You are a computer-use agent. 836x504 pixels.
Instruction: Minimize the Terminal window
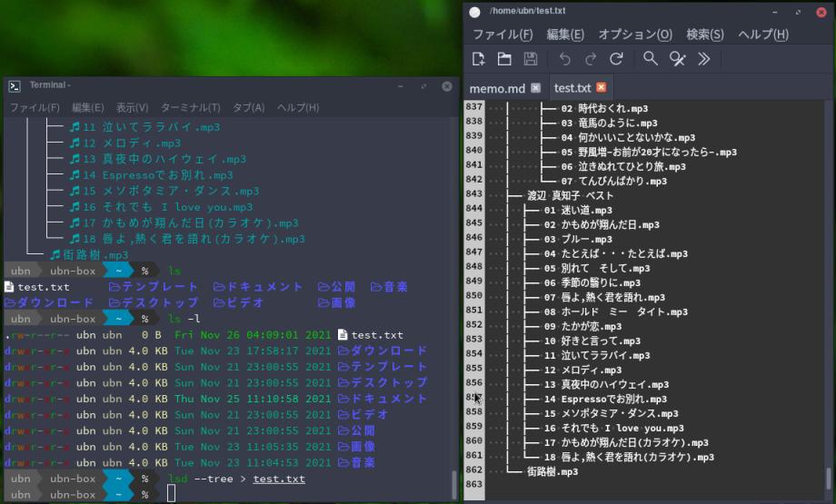[x=401, y=86]
